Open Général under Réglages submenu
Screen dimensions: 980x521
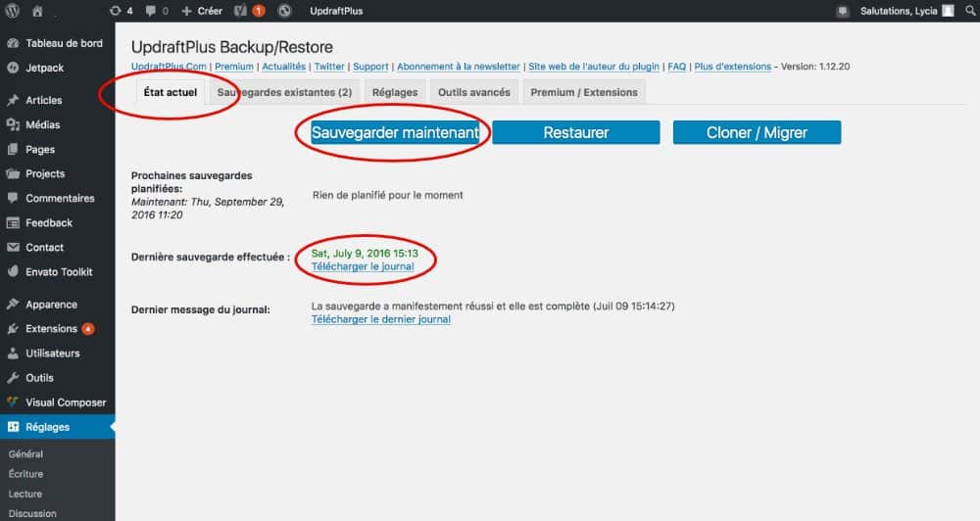coord(25,454)
